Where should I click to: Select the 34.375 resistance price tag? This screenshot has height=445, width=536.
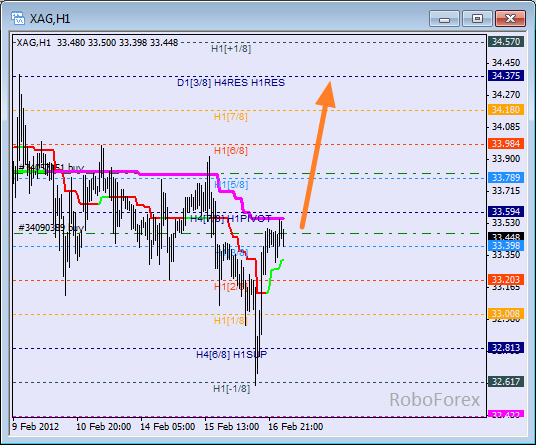point(506,76)
